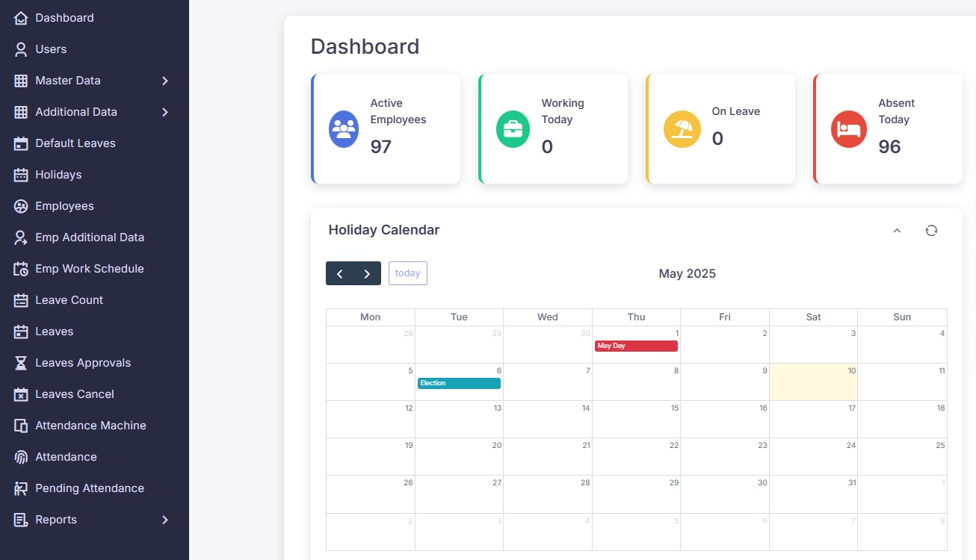Click the red May Day event bar
This screenshot has height=560, width=976.
[x=636, y=346]
